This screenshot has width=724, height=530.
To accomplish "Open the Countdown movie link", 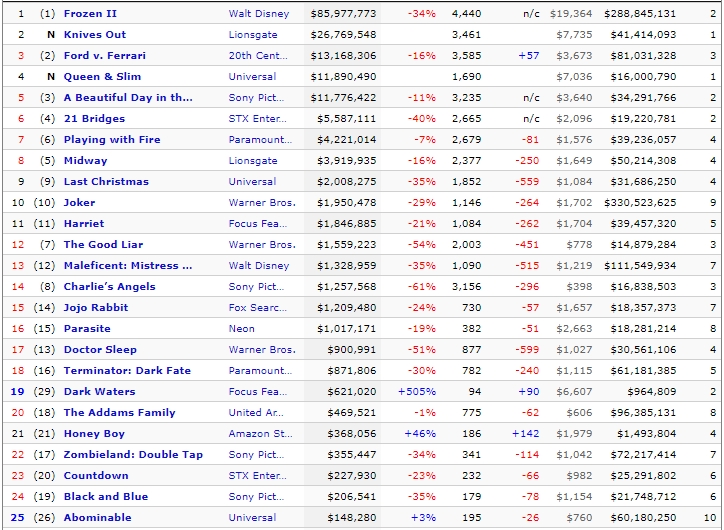I will (x=96, y=476).
